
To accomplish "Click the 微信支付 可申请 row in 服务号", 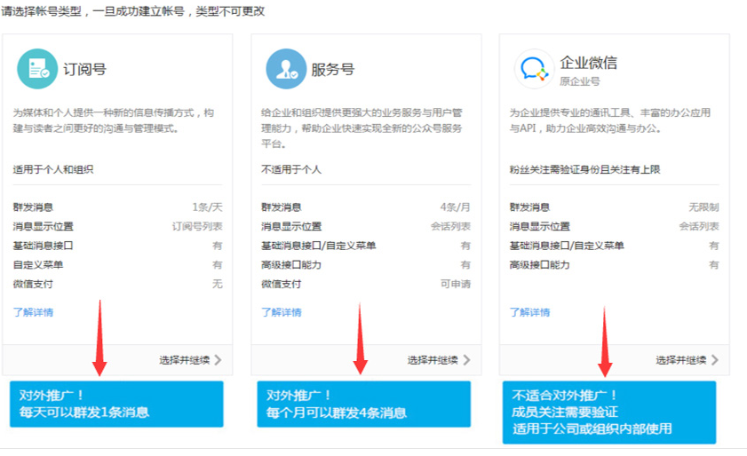I will click(365, 284).
